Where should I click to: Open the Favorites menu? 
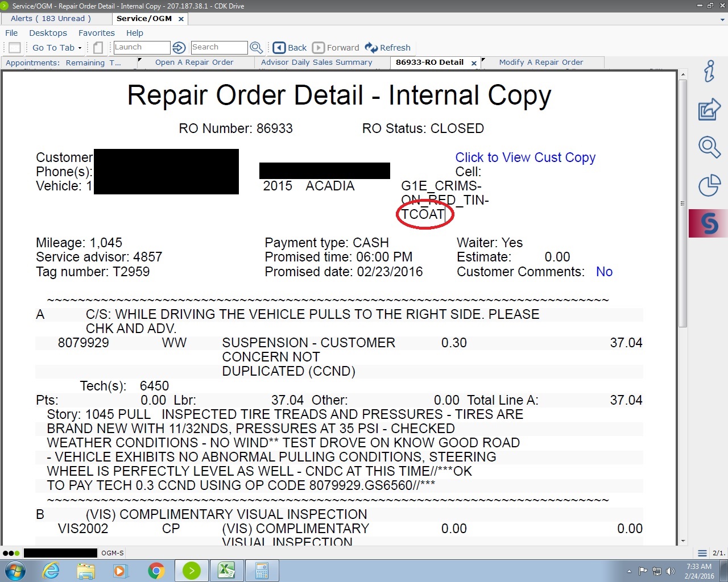click(x=96, y=33)
